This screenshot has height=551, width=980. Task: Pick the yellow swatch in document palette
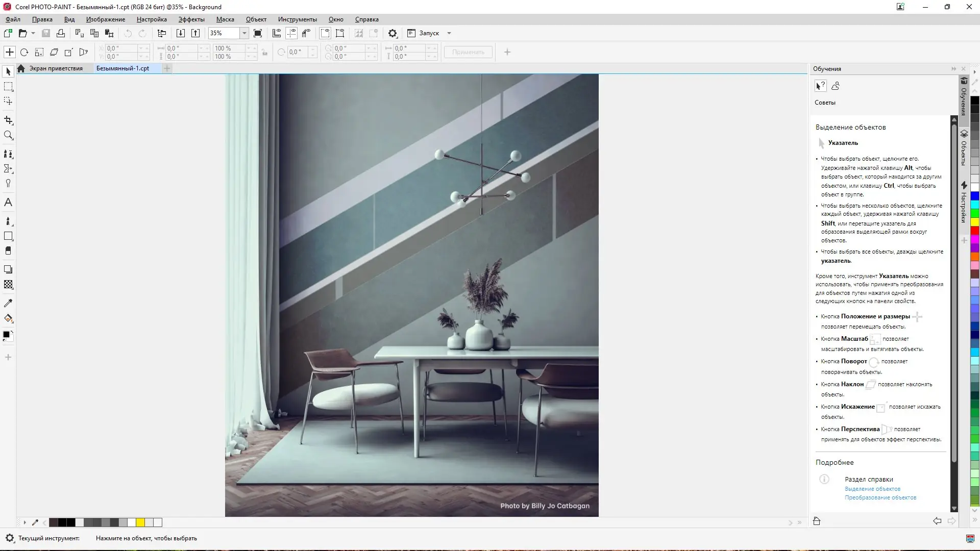pyautogui.click(x=140, y=522)
